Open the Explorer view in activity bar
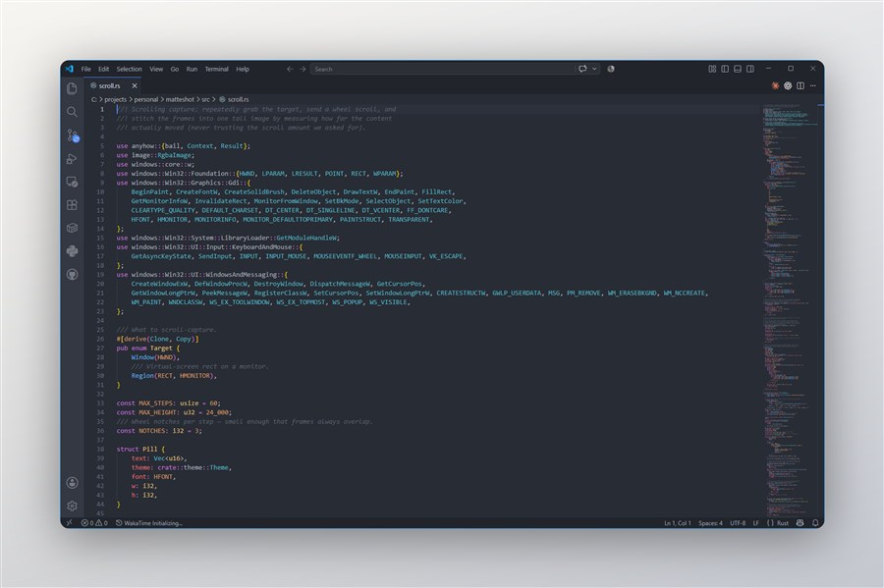The width and height of the screenshot is (884, 588). pos(72,88)
